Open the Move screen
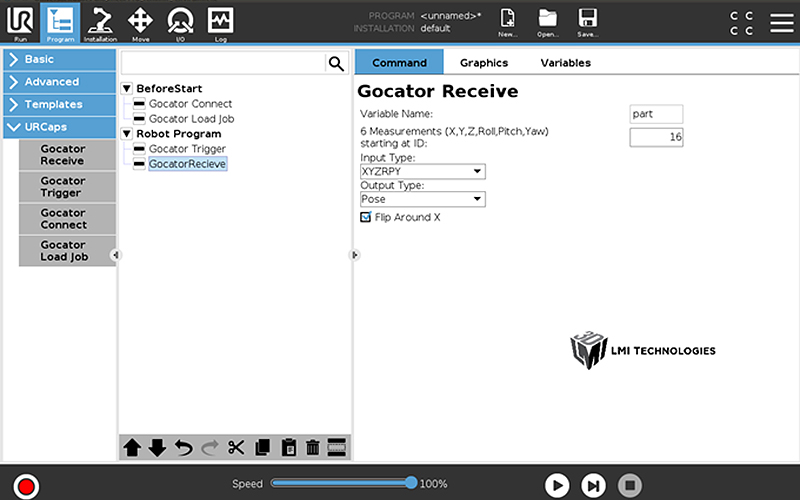800x500 pixels. [x=140, y=23]
